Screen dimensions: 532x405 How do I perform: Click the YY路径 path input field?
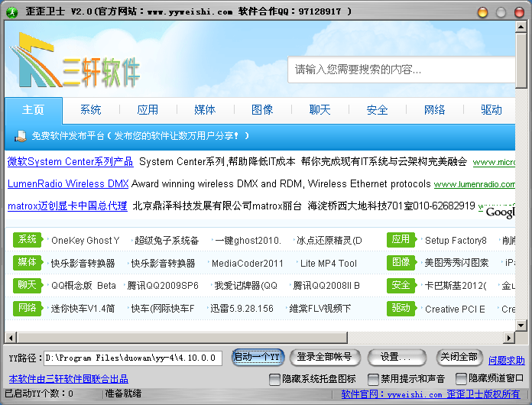(x=133, y=358)
